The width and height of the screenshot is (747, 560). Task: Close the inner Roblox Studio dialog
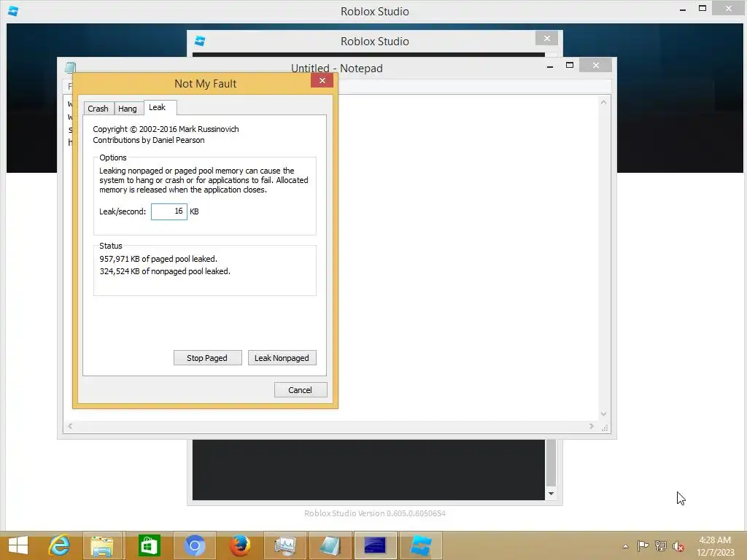tap(546, 38)
